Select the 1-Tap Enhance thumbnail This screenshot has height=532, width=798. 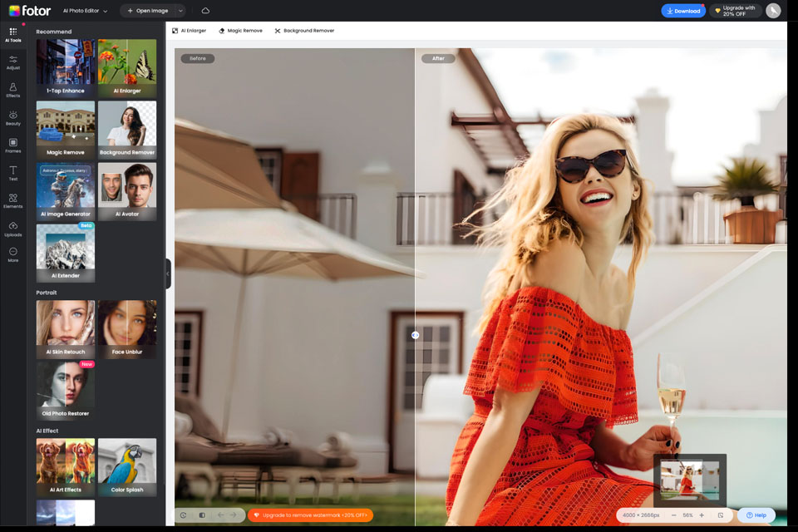coord(66,68)
